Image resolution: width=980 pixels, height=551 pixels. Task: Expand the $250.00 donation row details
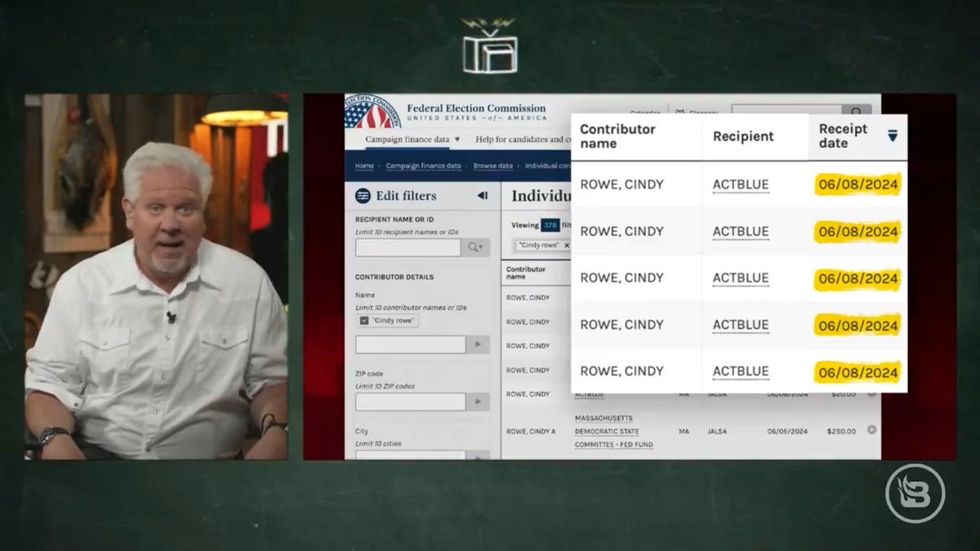872,430
